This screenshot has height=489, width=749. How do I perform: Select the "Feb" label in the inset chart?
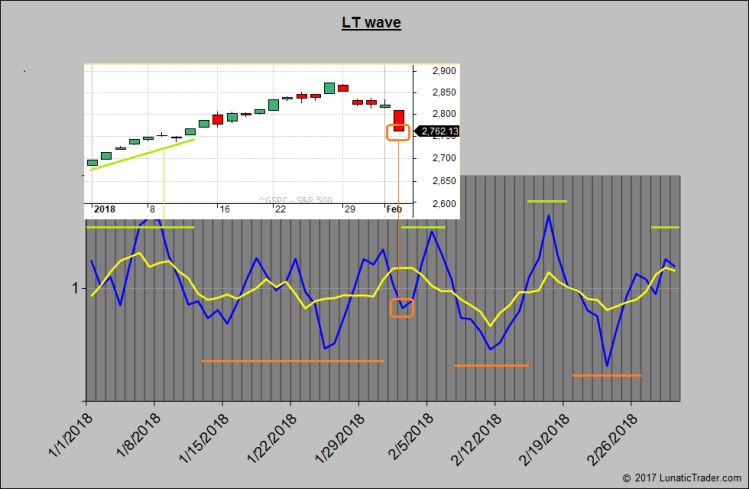click(396, 209)
